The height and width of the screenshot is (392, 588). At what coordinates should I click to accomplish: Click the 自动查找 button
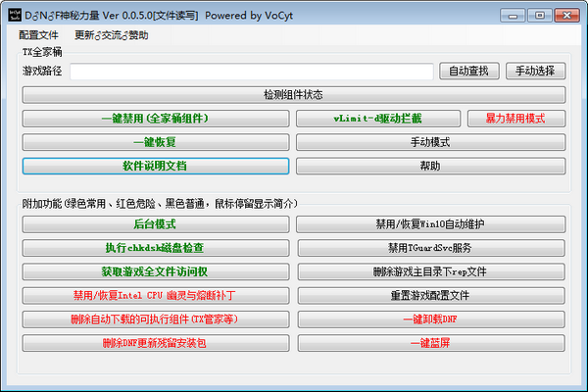[x=469, y=71]
